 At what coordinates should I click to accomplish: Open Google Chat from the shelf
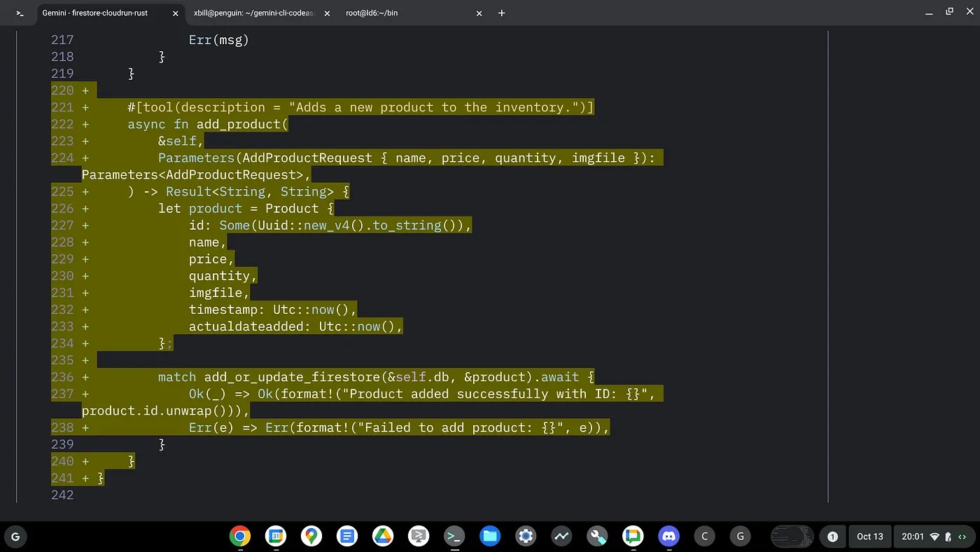click(x=633, y=537)
